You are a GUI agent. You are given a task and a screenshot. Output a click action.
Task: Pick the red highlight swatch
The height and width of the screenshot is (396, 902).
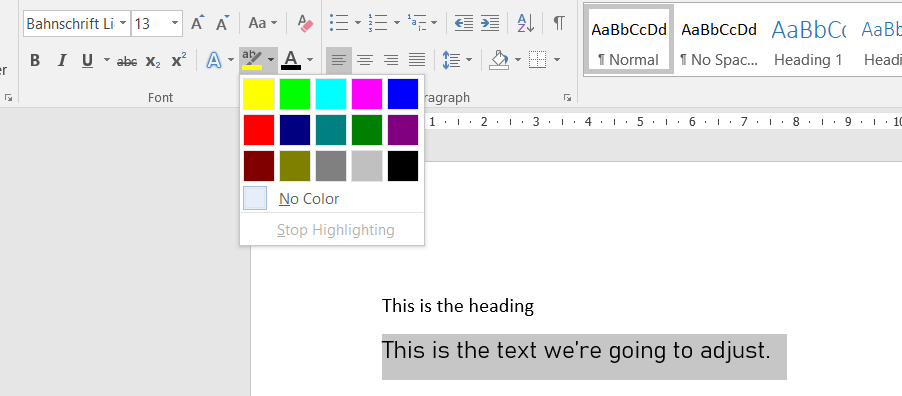[259, 130]
